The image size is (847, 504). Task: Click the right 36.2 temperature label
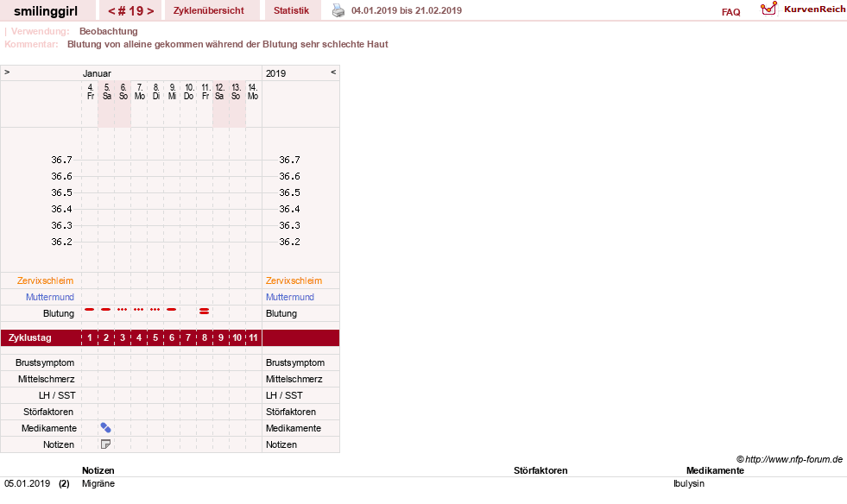289,242
